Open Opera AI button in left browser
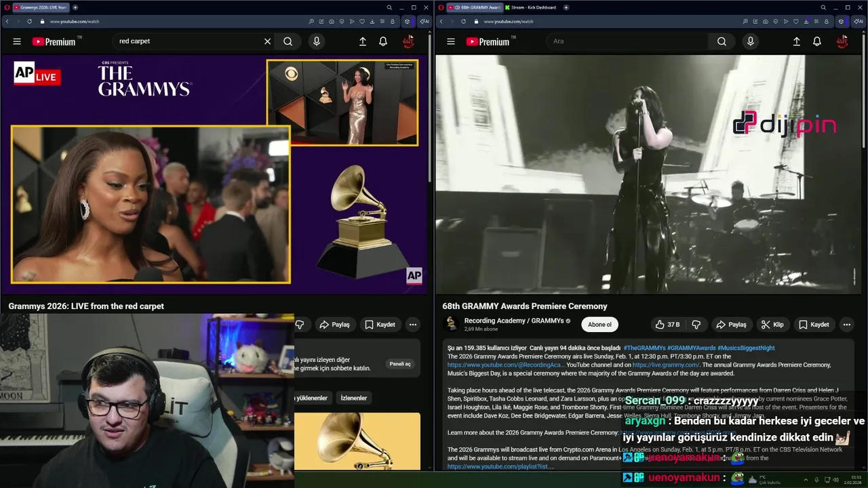This screenshot has height=488, width=868. pyautogui.click(x=424, y=21)
